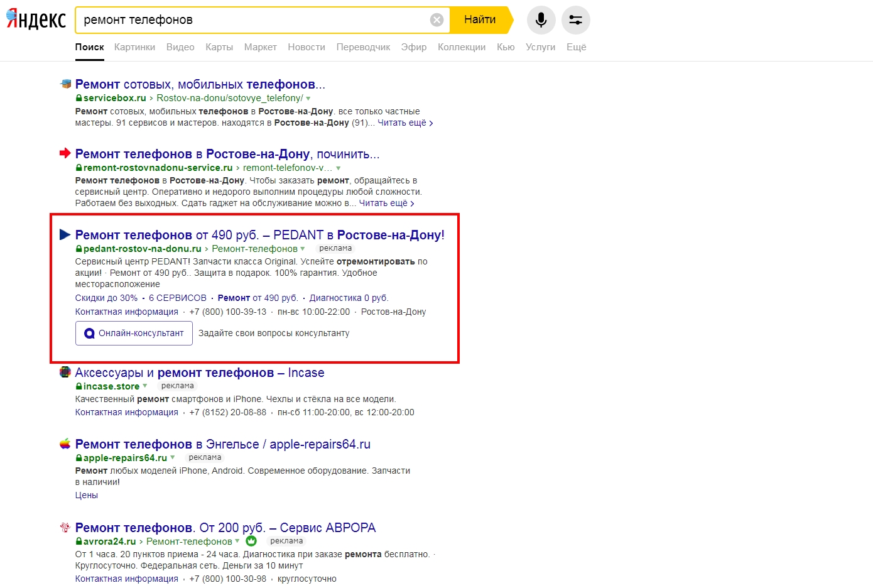Click lock icon beside incase.store
The width and height of the screenshot is (873, 588).
pos(79,386)
